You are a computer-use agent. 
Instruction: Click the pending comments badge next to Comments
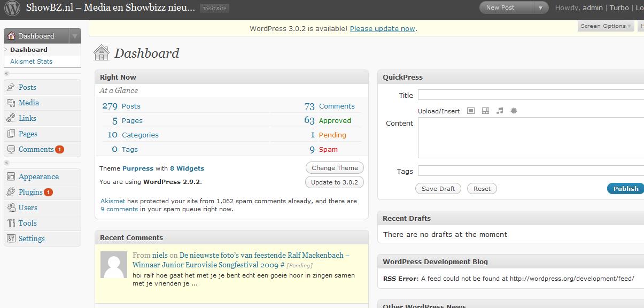click(59, 149)
